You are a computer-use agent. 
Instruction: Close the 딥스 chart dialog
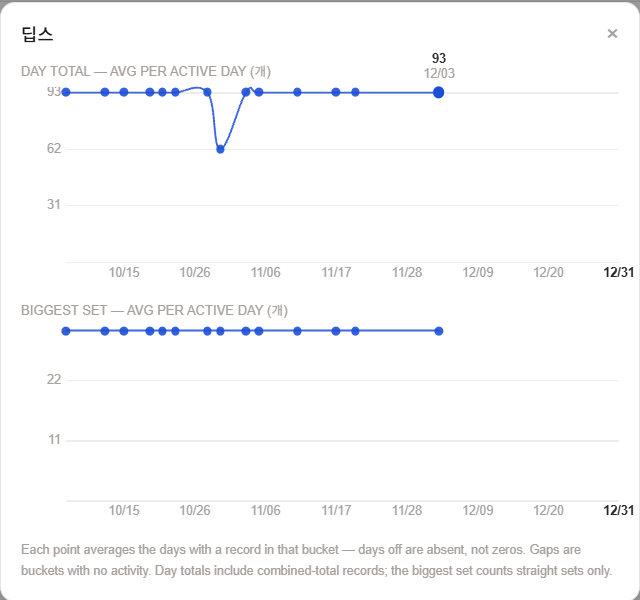(x=612, y=33)
